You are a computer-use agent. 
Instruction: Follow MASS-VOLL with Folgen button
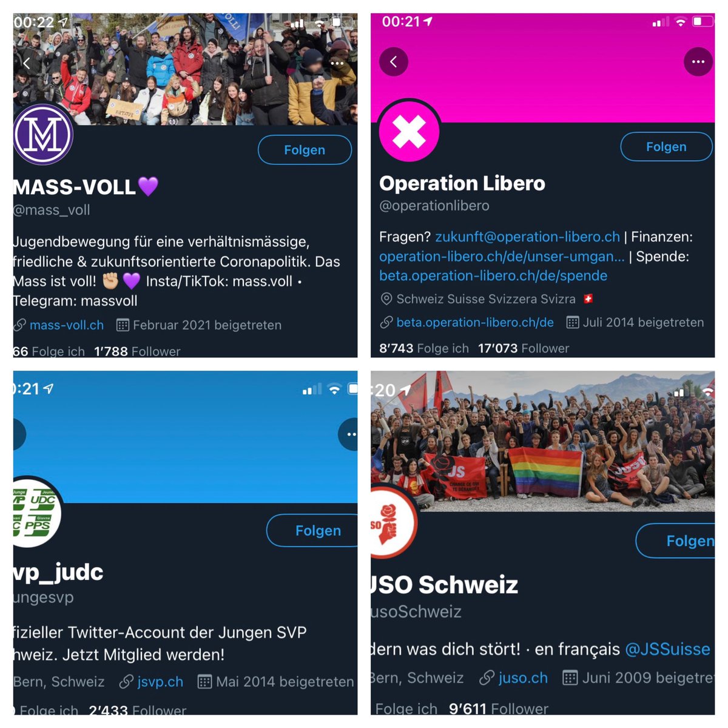pyautogui.click(x=305, y=150)
